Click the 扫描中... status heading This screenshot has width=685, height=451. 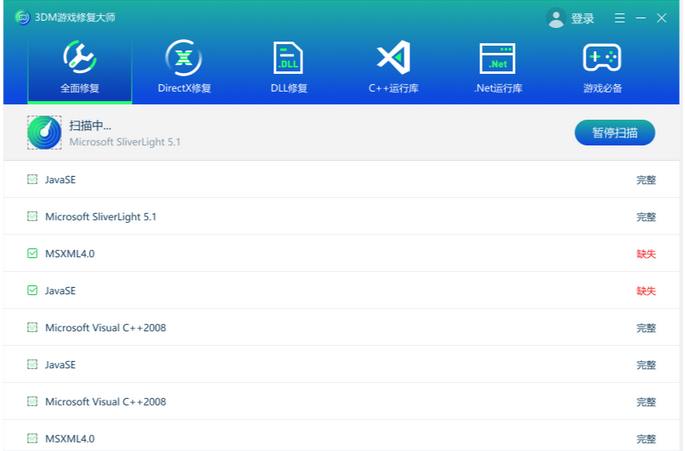(90, 126)
